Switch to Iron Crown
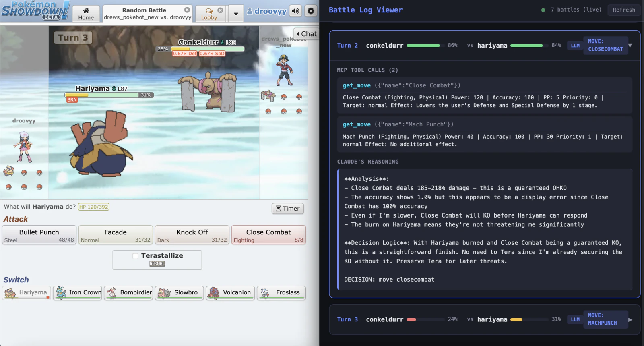644x346 pixels. click(x=78, y=293)
